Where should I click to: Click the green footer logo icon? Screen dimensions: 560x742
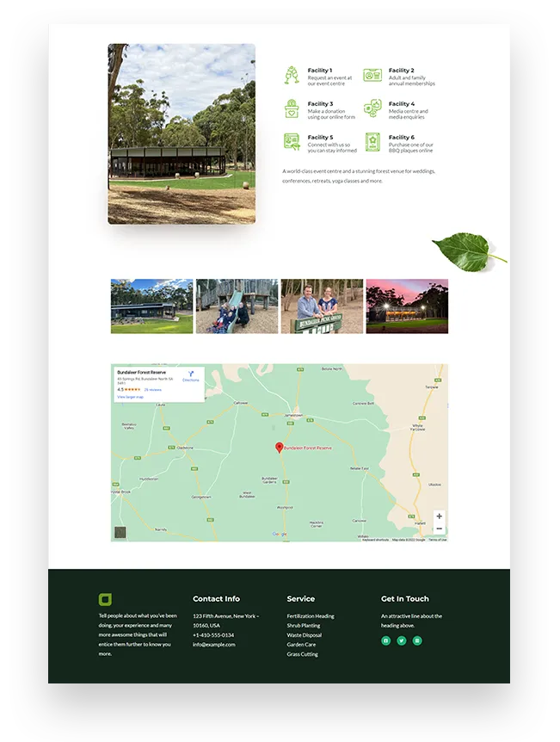(x=105, y=599)
